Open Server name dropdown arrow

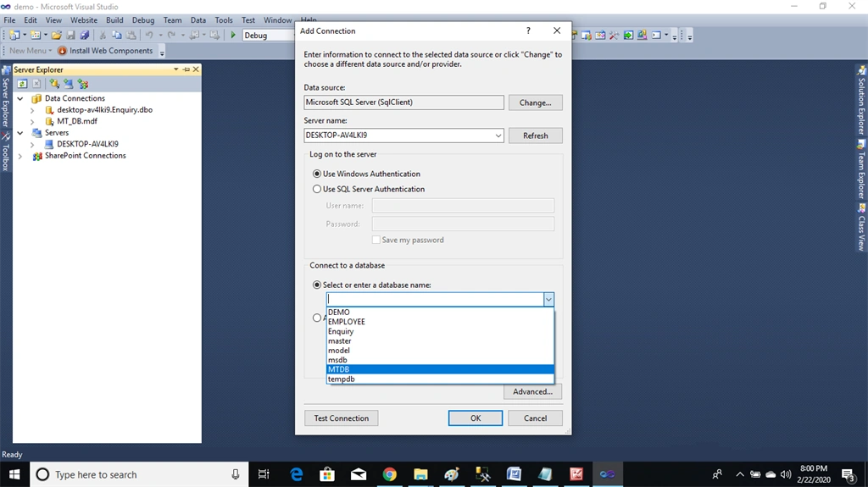pyautogui.click(x=498, y=135)
